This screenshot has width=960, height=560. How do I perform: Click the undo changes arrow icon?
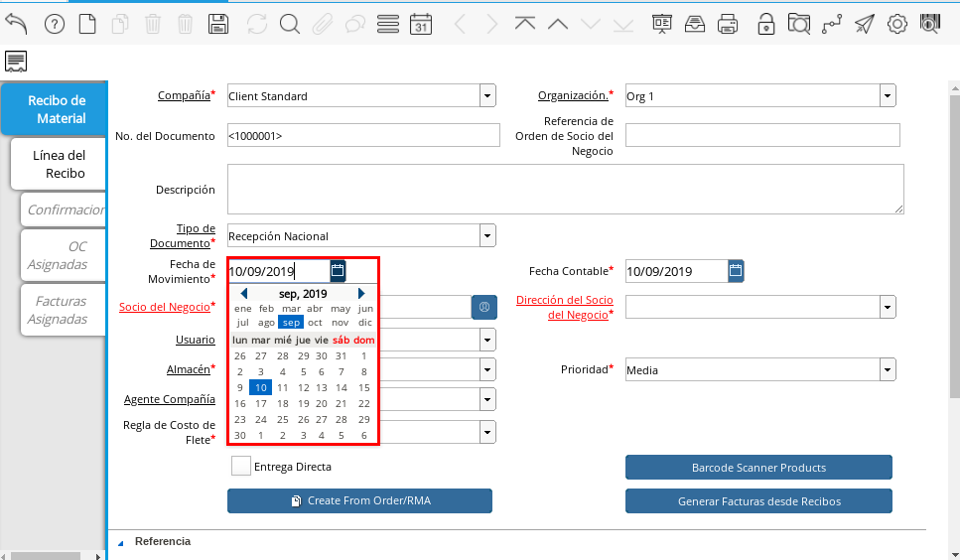17,24
